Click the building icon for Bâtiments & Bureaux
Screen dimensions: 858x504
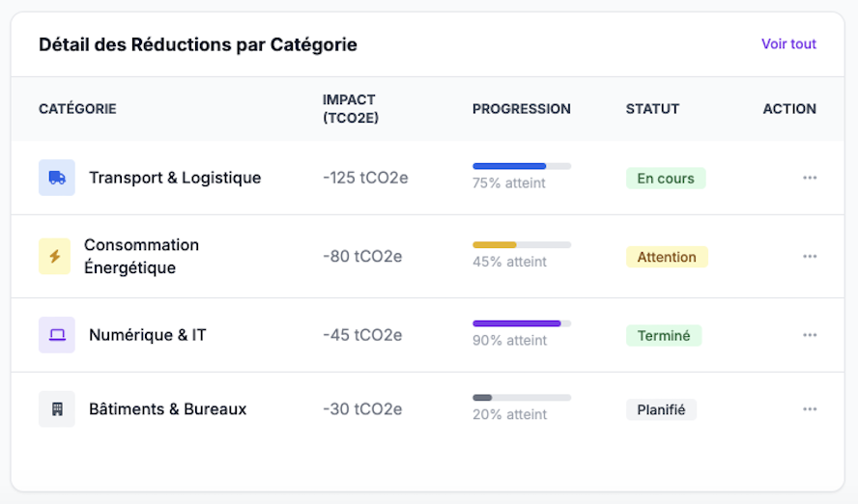point(57,409)
